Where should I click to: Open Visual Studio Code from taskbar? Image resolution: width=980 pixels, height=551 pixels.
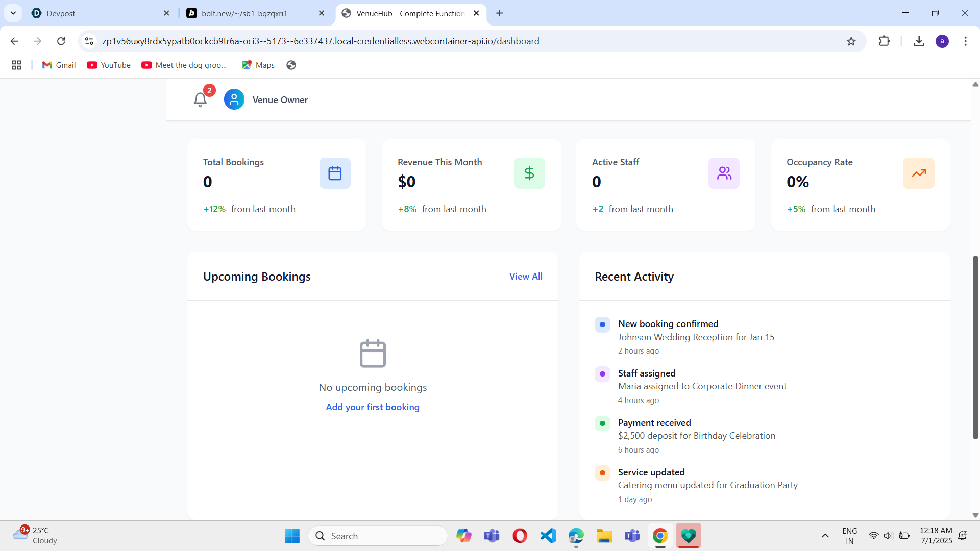pyautogui.click(x=548, y=536)
